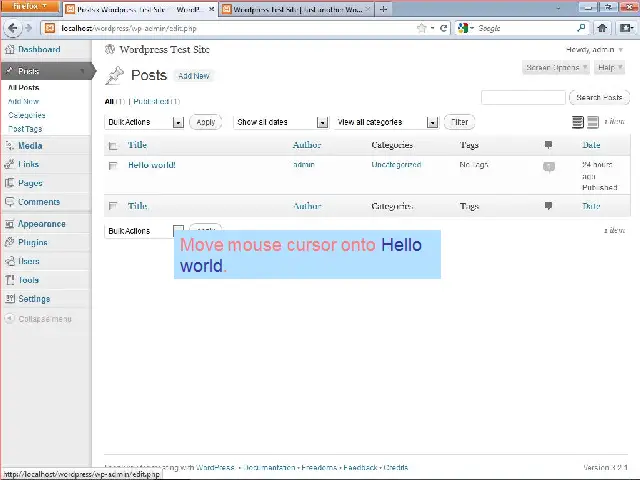Click the Filter button
The width and height of the screenshot is (640, 480).
459,122
